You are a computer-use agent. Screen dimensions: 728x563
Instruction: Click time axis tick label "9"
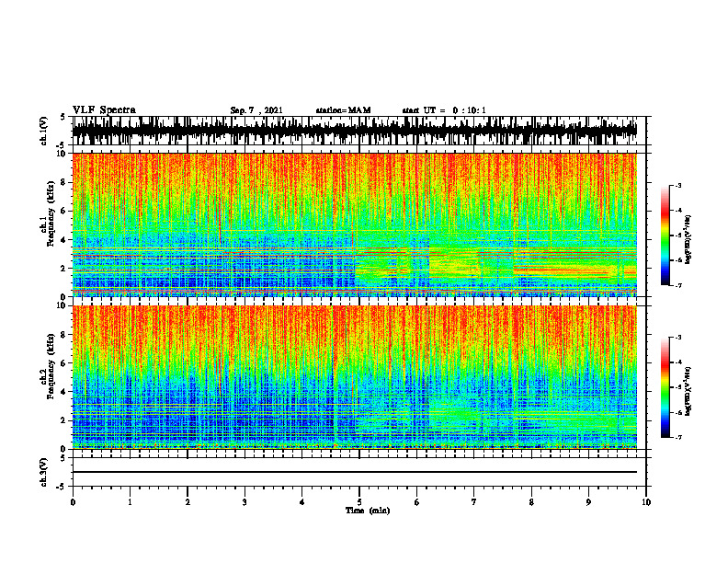click(x=588, y=502)
